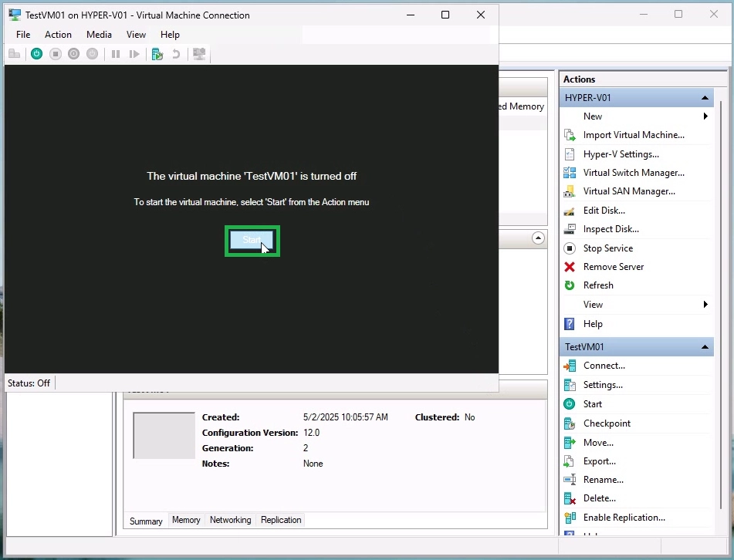Viewport: 734px width, 560px height.
Task: Click the Pause icon in the toolbar
Action: (116, 54)
